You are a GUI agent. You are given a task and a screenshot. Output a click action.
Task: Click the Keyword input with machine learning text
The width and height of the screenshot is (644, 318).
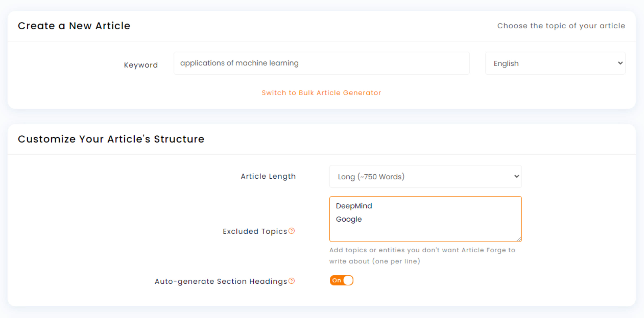321,63
